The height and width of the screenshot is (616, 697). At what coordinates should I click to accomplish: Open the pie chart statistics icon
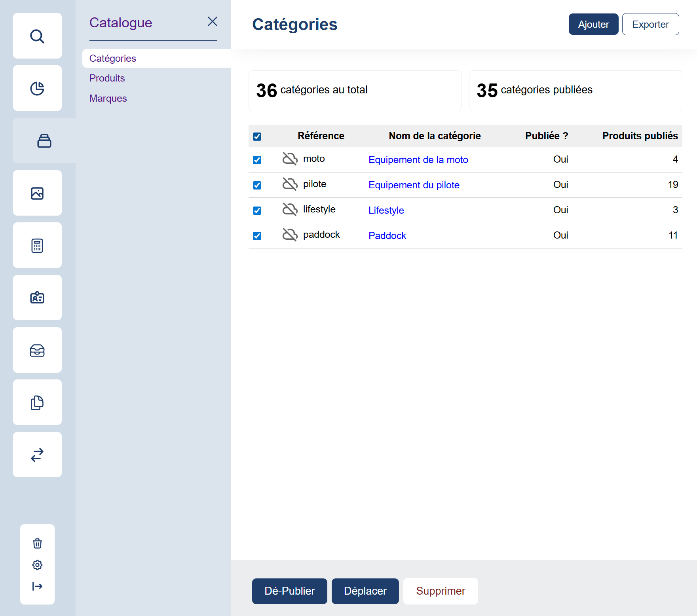[37, 88]
